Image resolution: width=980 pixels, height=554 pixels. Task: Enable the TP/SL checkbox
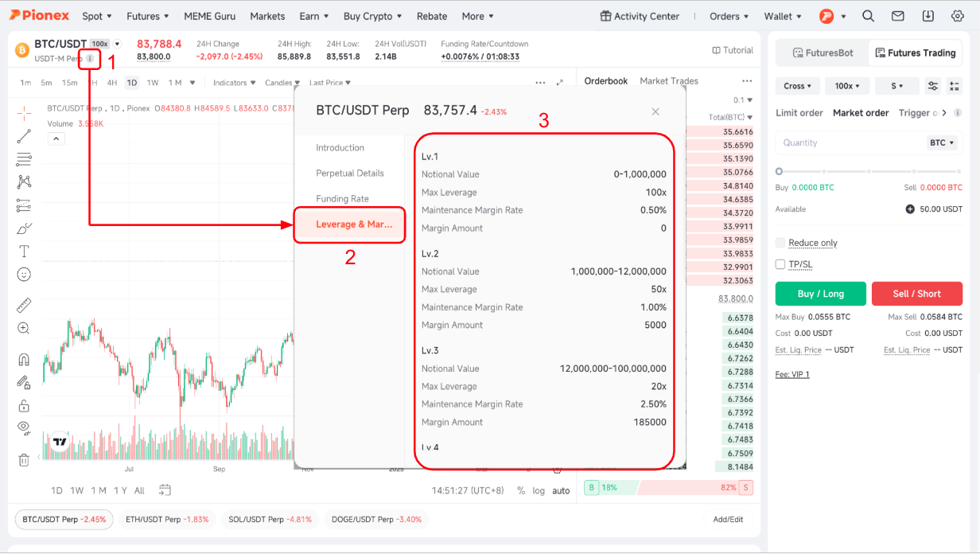click(780, 264)
